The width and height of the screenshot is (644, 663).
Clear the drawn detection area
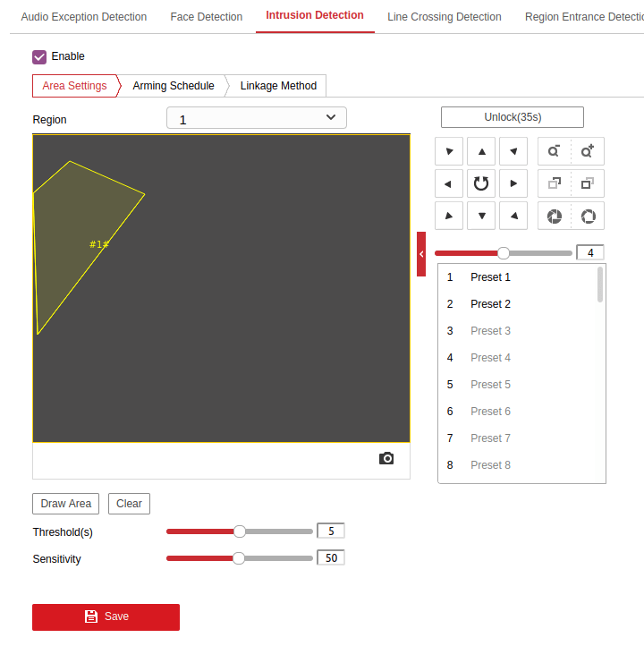(130, 504)
